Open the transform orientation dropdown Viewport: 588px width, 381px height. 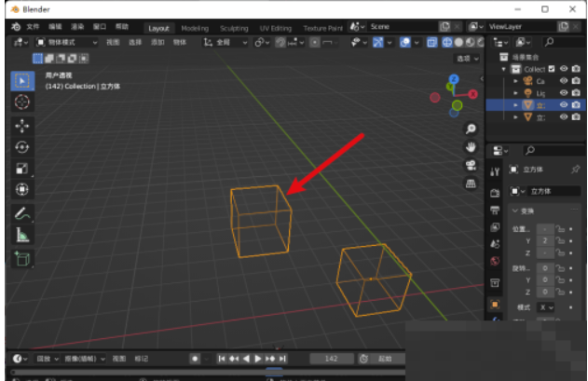tap(225, 42)
